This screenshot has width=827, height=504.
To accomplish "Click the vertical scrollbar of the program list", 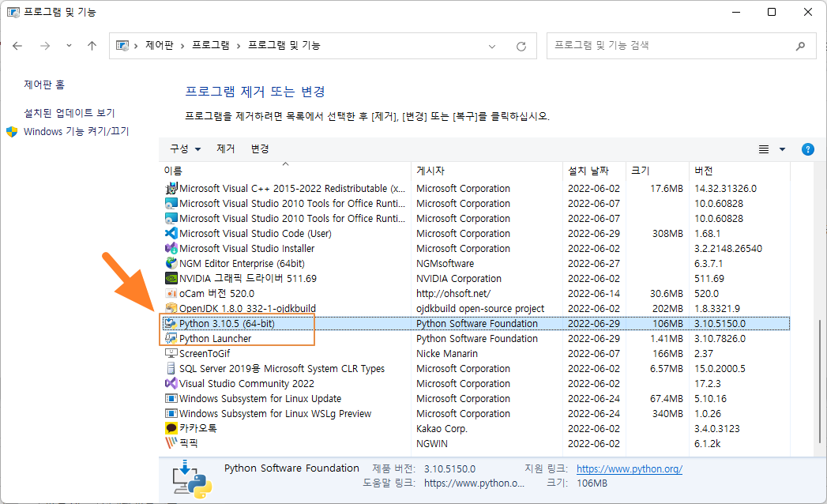I will point(820,382).
